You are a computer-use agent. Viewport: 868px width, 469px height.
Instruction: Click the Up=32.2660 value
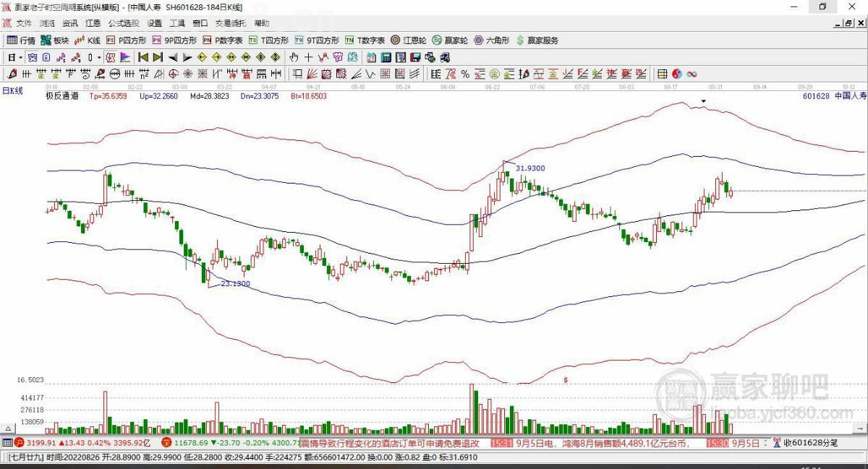(x=158, y=95)
